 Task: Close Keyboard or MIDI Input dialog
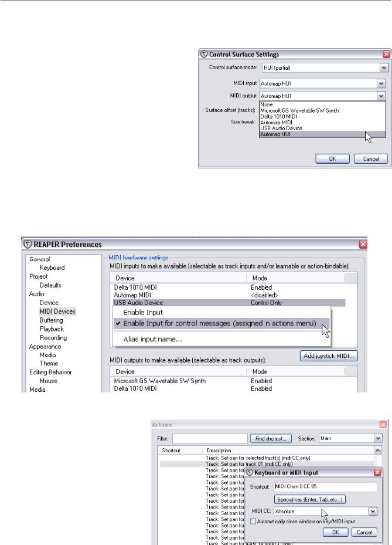(x=377, y=472)
